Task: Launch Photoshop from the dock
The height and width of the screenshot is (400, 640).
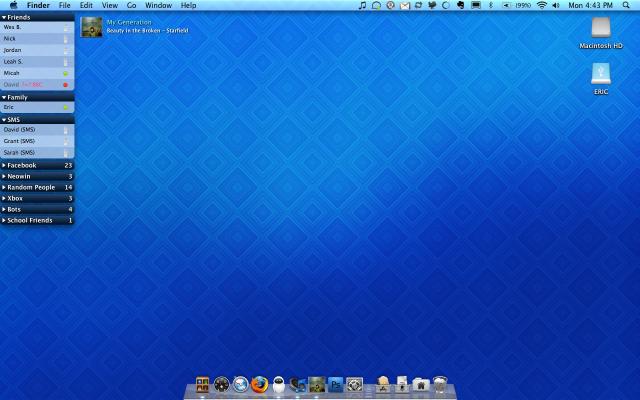Action: [336, 384]
